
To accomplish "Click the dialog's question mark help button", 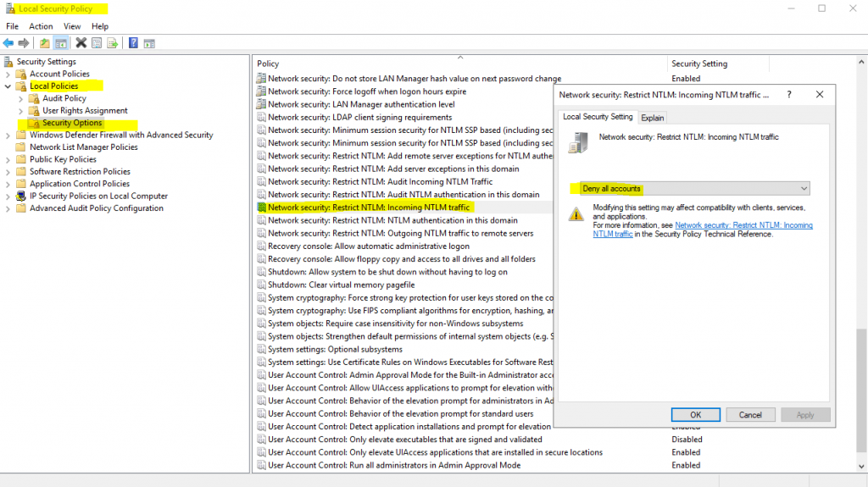I will click(x=789, y=95).
